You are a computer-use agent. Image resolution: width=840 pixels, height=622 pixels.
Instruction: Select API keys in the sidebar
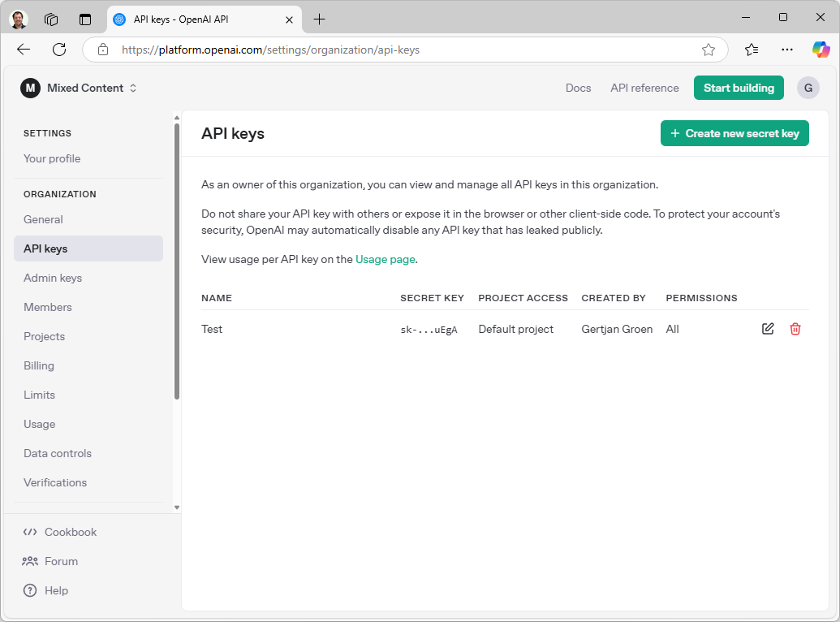(x=88, y=248)
